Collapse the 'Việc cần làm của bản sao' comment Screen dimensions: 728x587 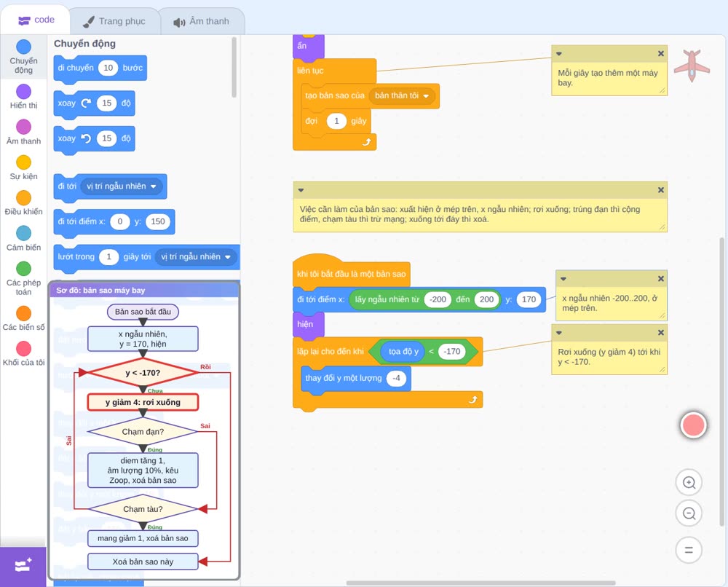(301, 190)
